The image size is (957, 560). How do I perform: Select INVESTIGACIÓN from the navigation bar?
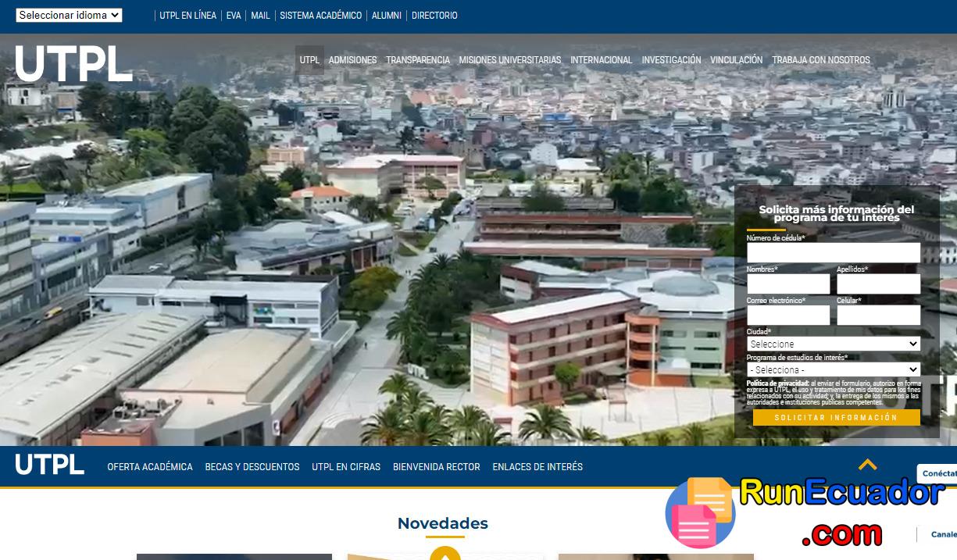coord(671,59)
